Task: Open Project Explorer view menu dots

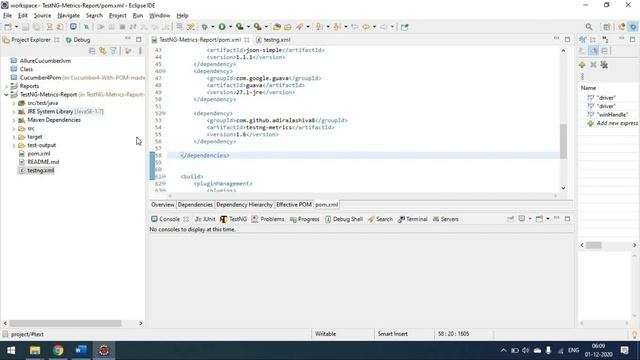Action: point(140,51)
